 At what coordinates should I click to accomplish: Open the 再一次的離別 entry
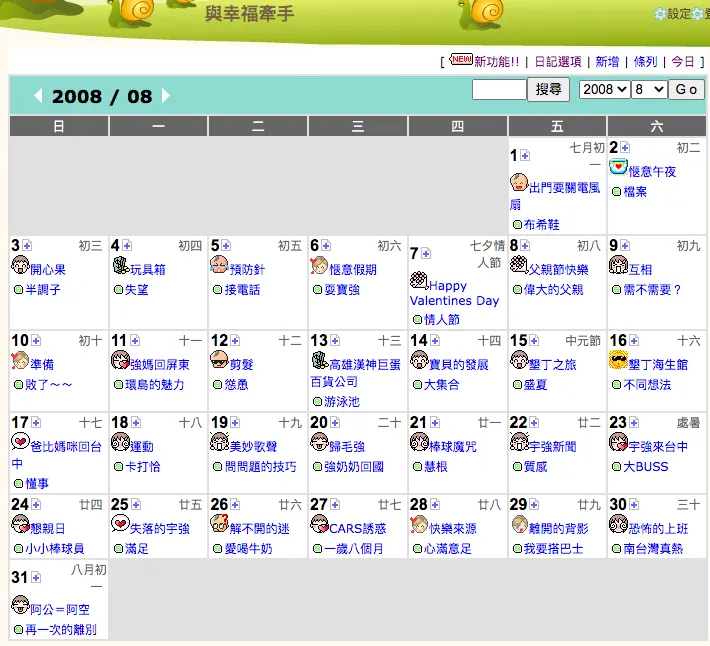pyautogui.click(x=61, y=630)
